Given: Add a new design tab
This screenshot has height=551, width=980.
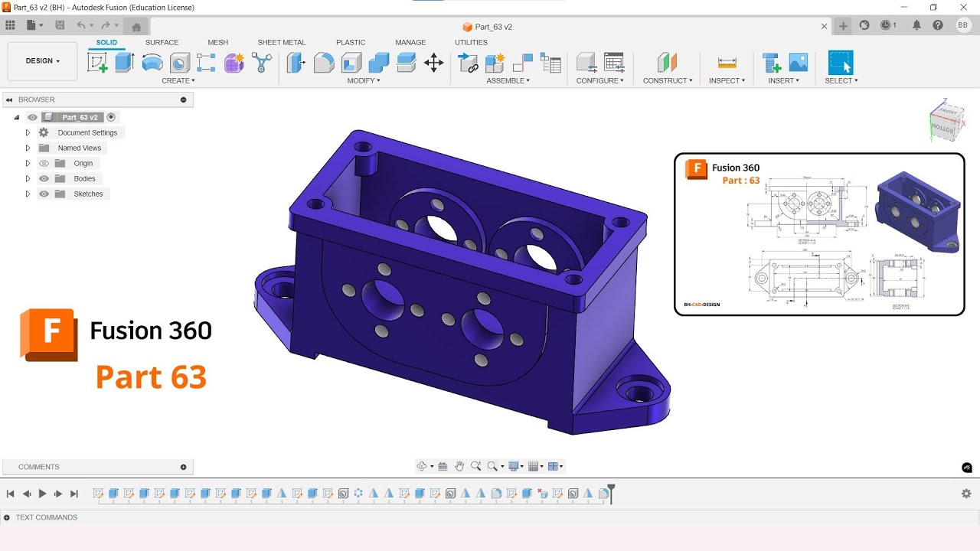Looking at the screenshot, I should coord(843,26).
